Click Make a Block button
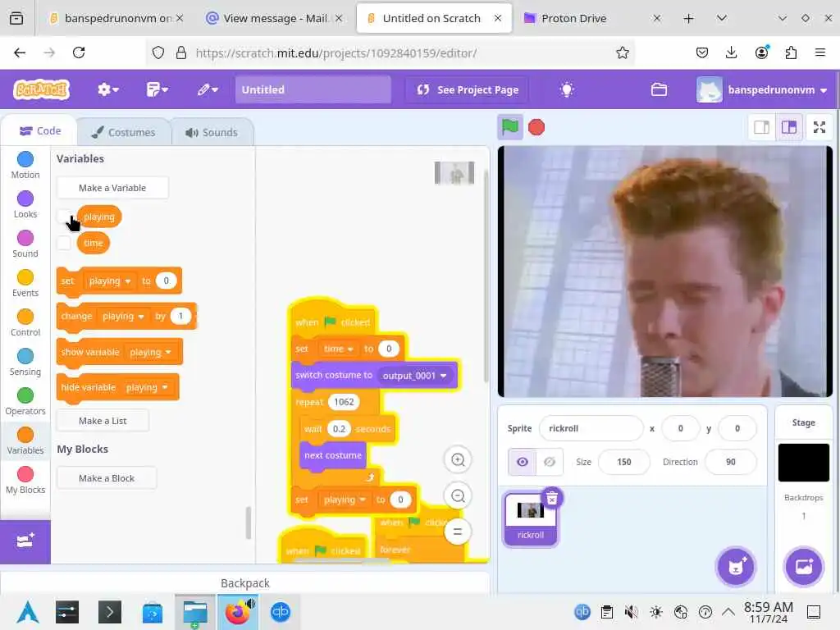The height and width of the screenshot is (630, 840). click(x=107, y=478)
